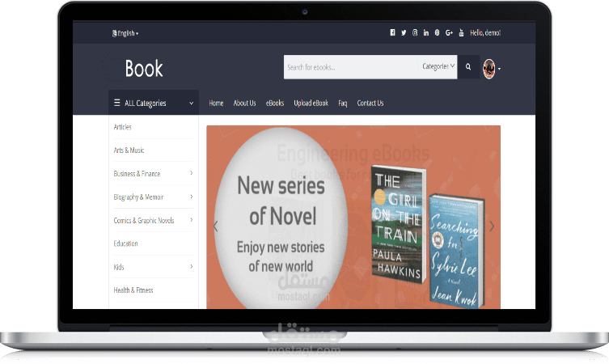Open the YouTube social icon
The width and height of the screenshot is (609, 364).
click(x=462, y=32)
